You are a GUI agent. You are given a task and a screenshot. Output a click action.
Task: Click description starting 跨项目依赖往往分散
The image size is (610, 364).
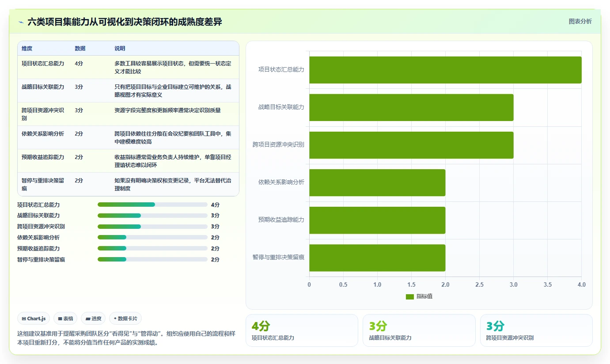pos(173,138)
